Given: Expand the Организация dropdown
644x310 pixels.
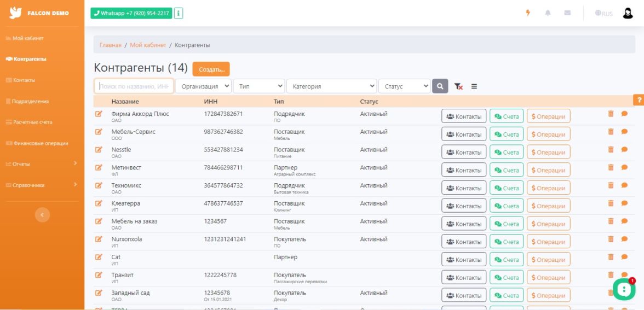Looking at the screenshot, I should point(203,86).
